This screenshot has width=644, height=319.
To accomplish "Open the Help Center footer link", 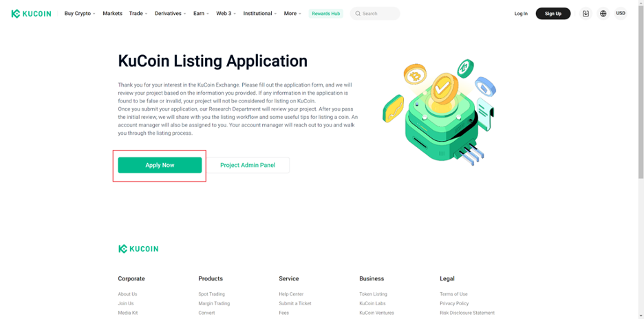I will tap(291, 294).
